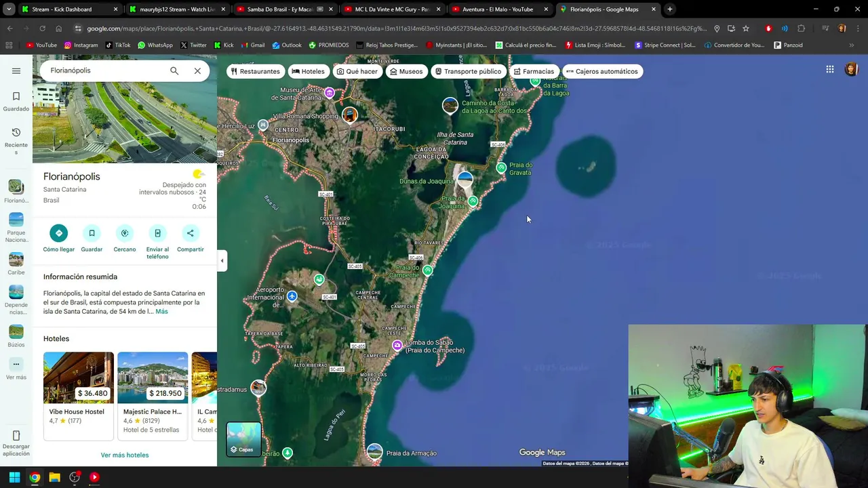The image size is (868, 488).
Task: Open the Gmail bookmark
Action: [x=252, y=45]
